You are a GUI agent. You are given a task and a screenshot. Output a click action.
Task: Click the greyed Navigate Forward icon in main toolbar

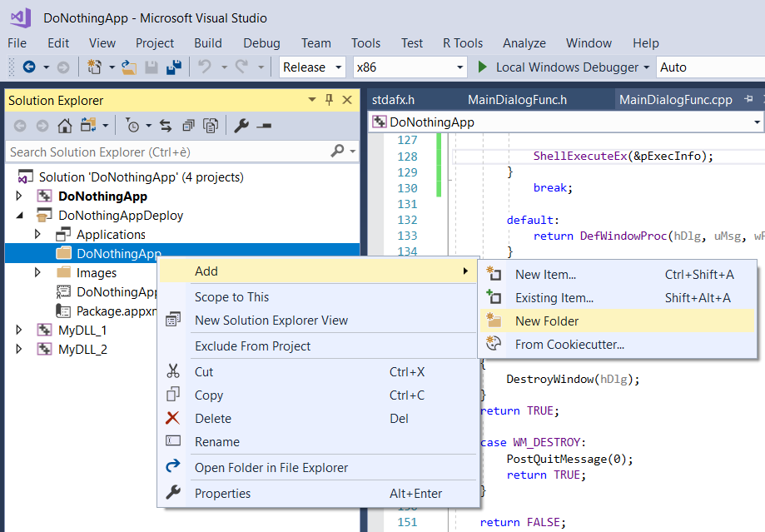[63, 67]
